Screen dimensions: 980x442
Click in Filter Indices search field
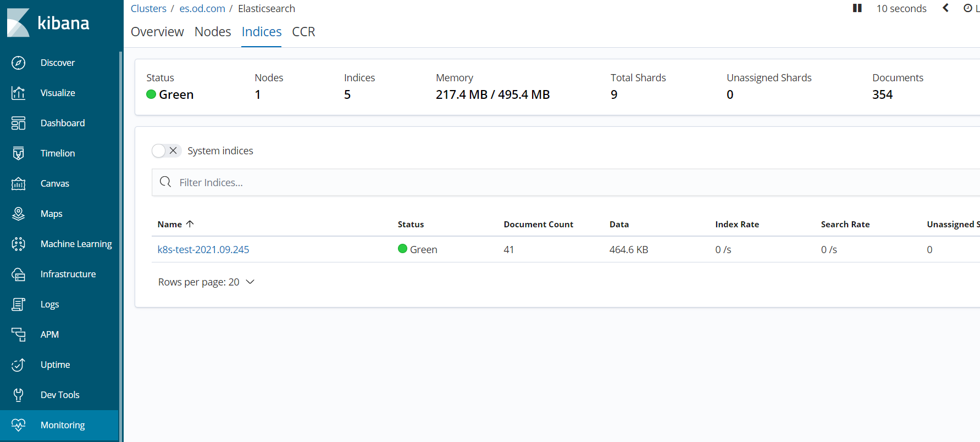tap(566, 182)
